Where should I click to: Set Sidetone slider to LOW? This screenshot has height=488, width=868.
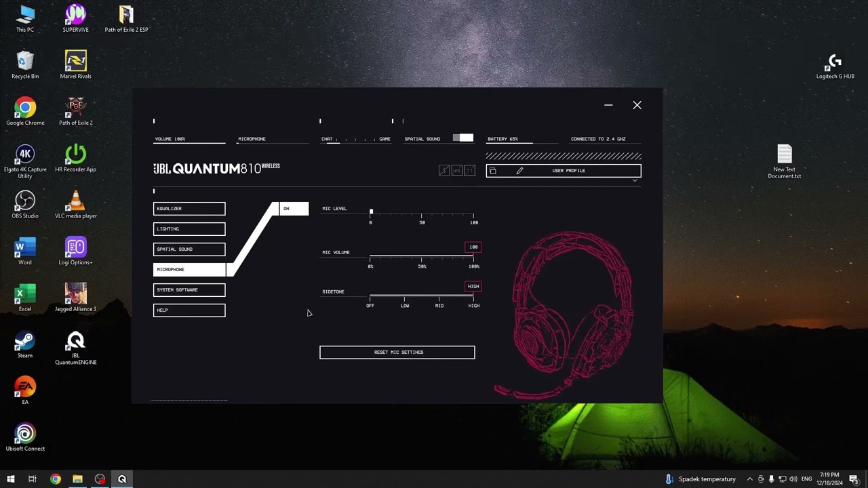[x=405, y=297]
